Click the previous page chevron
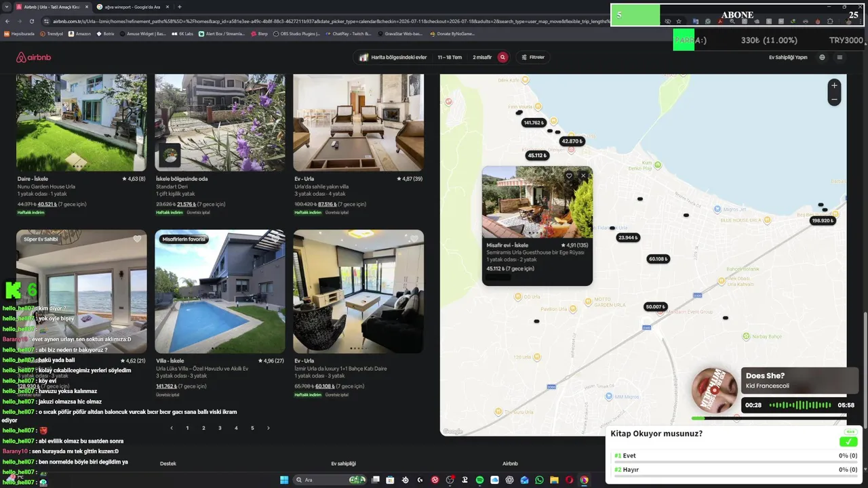This screenshot has height=488, width=868. (172, 428)
